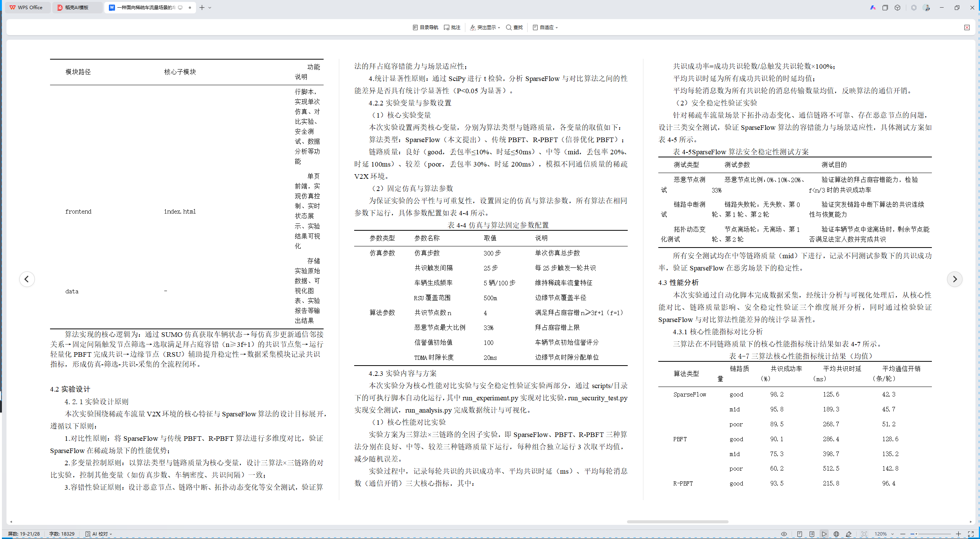Click the 表 4-7 results table caption

801,356
